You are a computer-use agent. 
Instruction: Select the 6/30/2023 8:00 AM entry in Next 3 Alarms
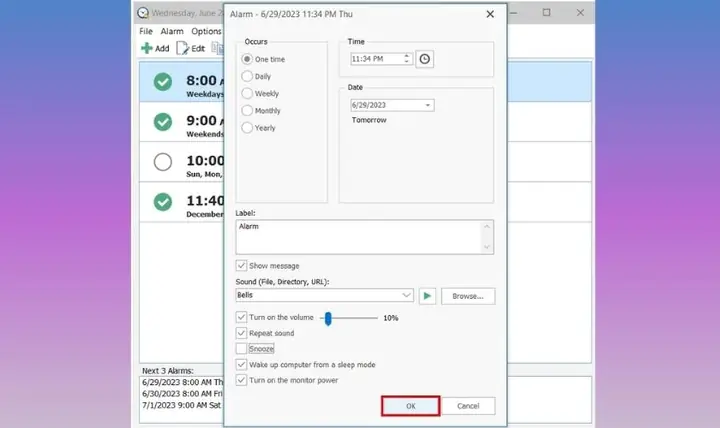point(182,394)
